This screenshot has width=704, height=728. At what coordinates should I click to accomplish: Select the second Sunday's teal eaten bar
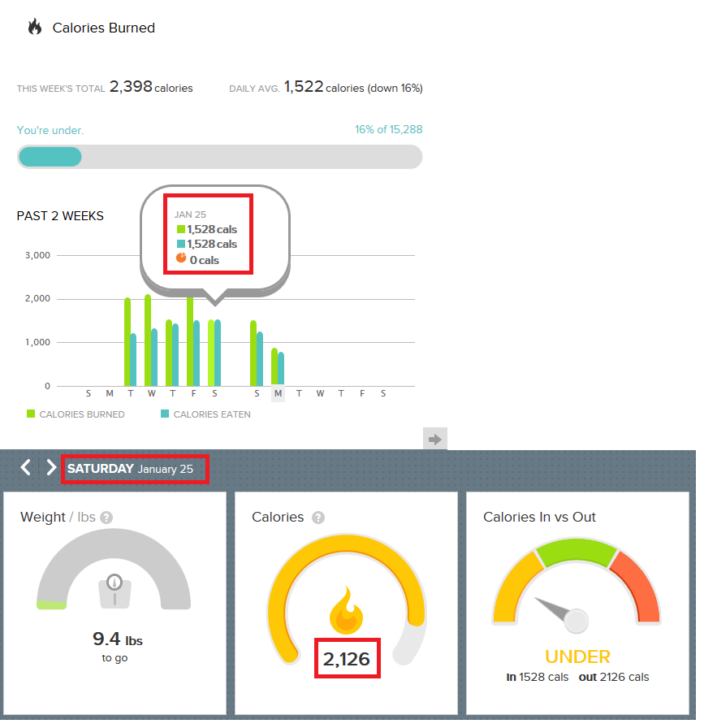(x=260, y=359)
